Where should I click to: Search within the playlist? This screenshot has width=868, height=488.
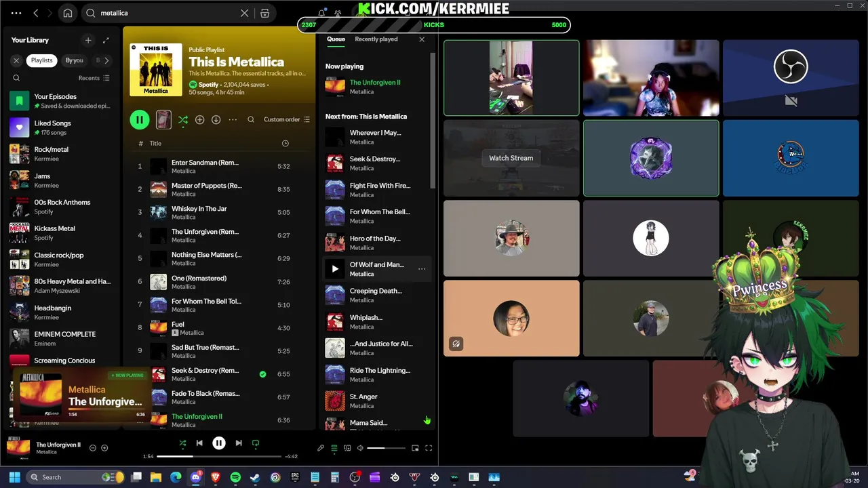tap(251, 119)
